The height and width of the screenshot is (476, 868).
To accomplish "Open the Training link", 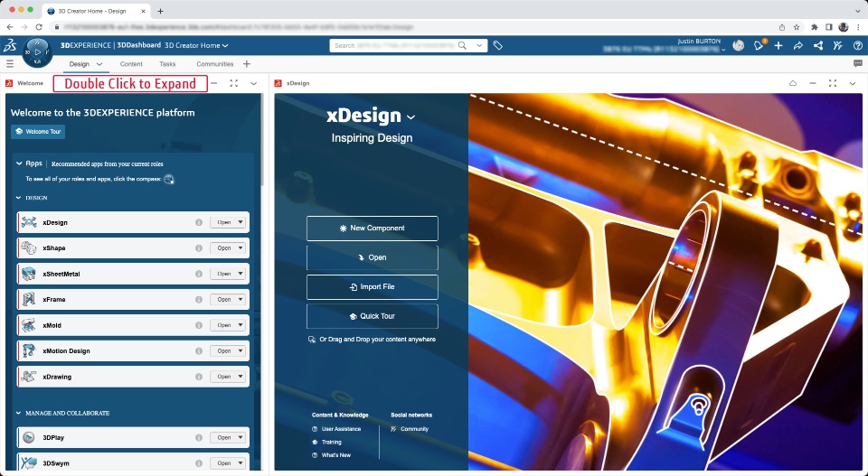I will point(332,443).
